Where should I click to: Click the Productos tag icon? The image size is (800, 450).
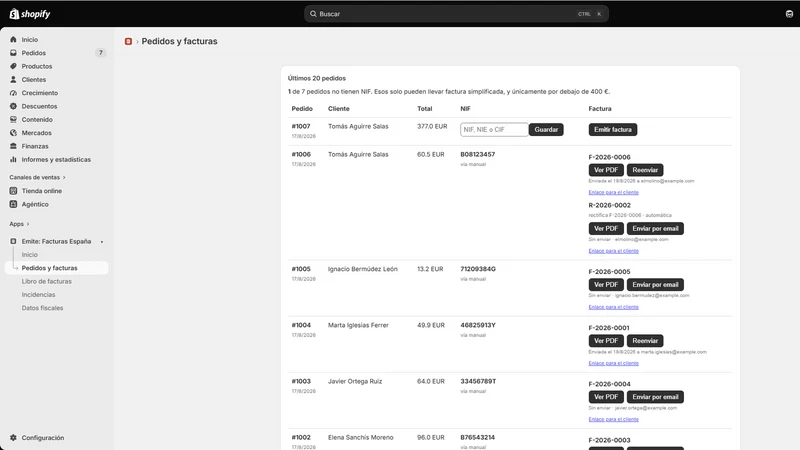coord(13,66)
